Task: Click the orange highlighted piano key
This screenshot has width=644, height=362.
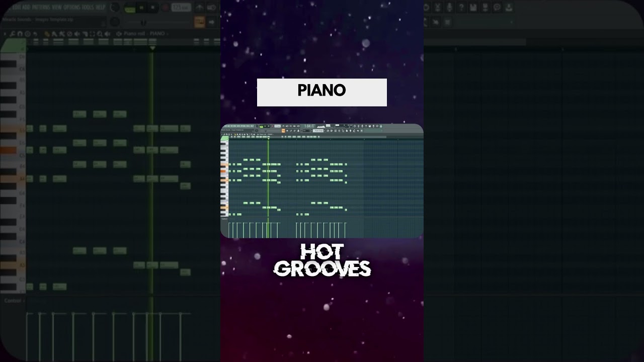Action: (x=8, y=150)
